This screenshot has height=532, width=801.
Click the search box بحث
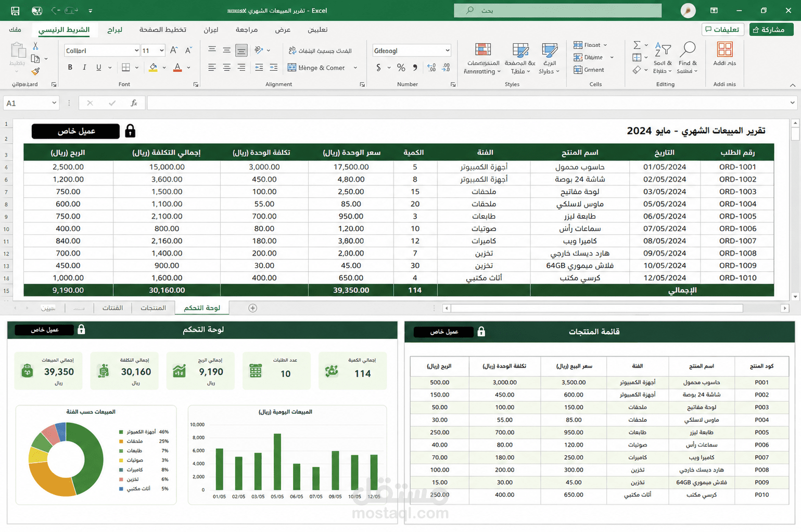click(x=557, y=10)
